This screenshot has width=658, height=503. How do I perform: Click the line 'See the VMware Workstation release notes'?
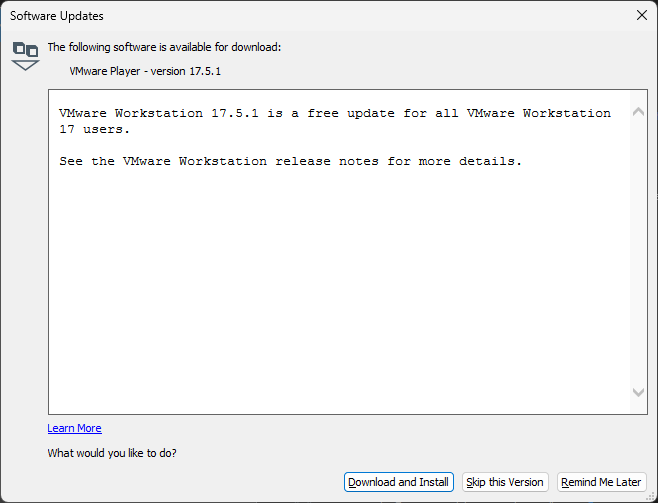290,161
